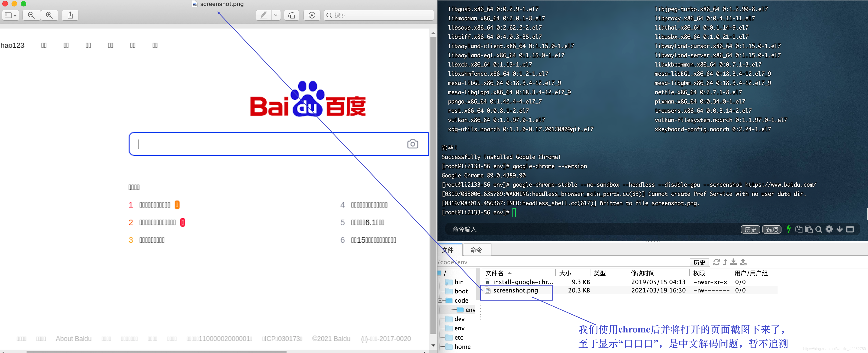Select the install-google-chr... file row
868x353 pixels.
click(630, 282)
